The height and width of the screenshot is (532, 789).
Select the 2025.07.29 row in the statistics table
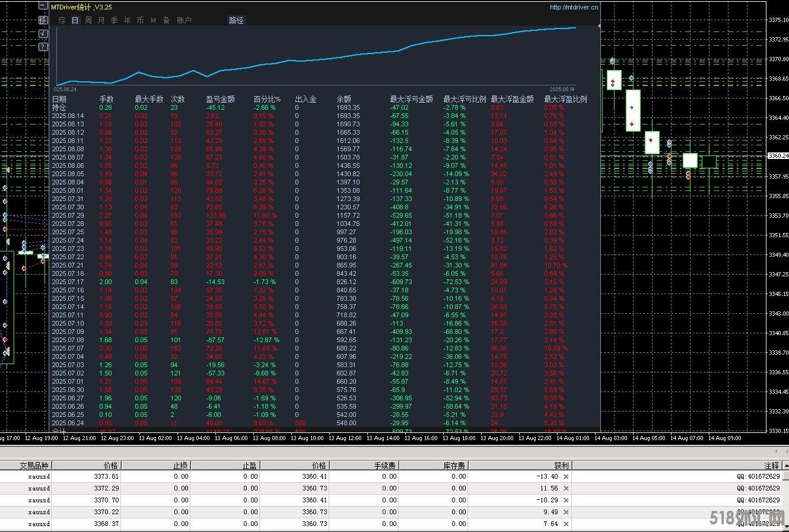[x=68, y=215]
